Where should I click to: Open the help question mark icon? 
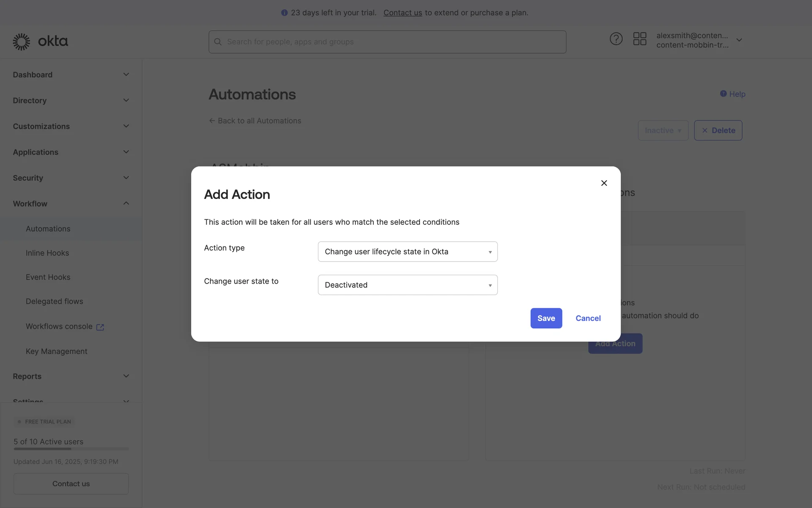point(616,39)
